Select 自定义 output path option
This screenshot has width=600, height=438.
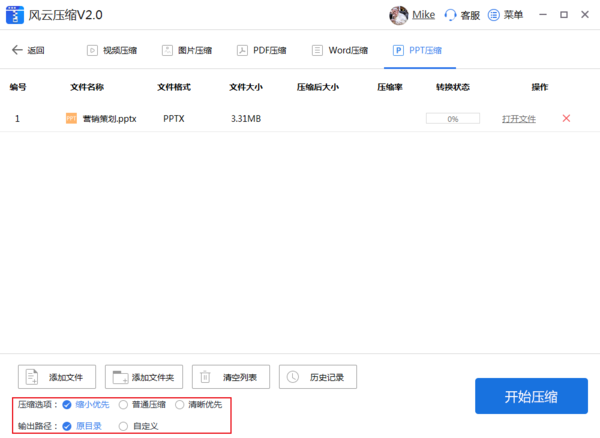123,426
